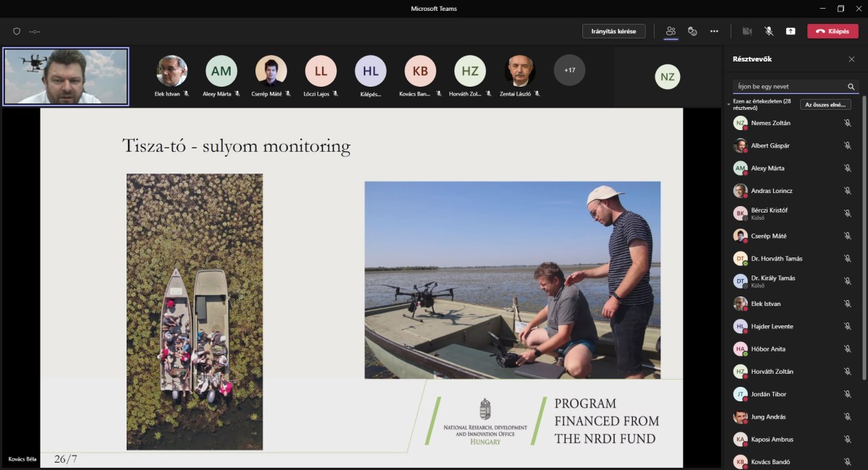The image size is (868, 470).
Task: Collapse the Ezen az értekezleten section
Action: coord(729,105)
